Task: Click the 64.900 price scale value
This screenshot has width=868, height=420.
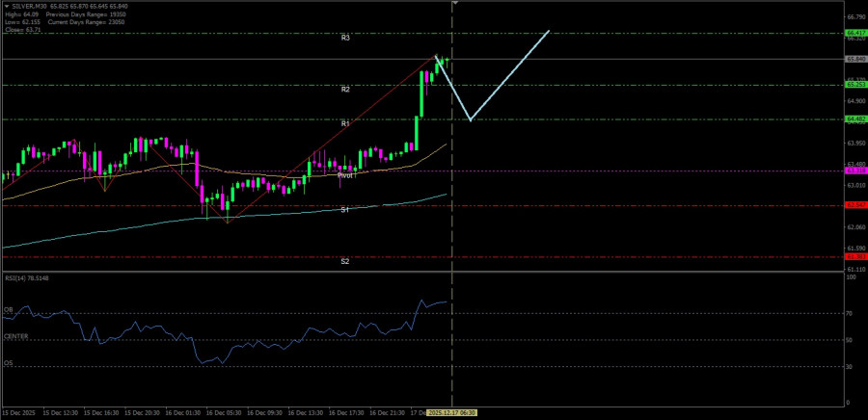Action: (x=855, y=101)
